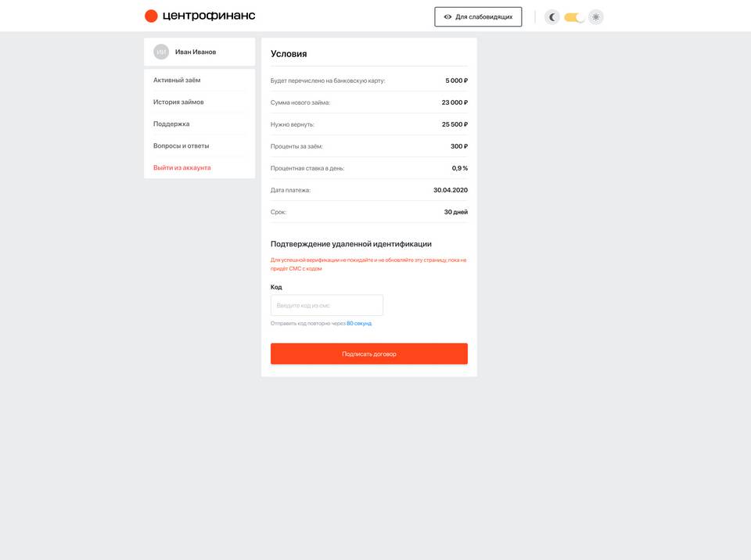Screen dimensions: 751x560
Task: Go to История займов
Action: [178, 102]
